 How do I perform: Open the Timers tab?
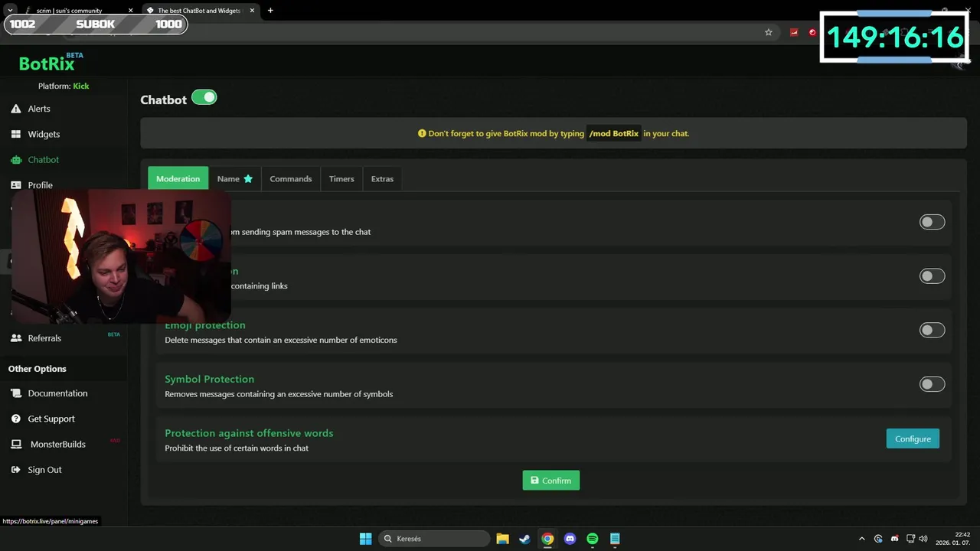[x=341, y=178]
